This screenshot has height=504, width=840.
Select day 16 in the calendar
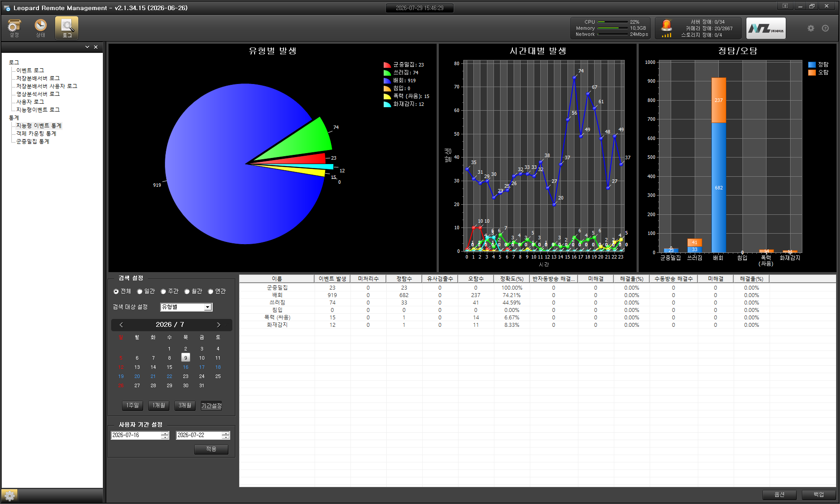click(x=185, y=367)
